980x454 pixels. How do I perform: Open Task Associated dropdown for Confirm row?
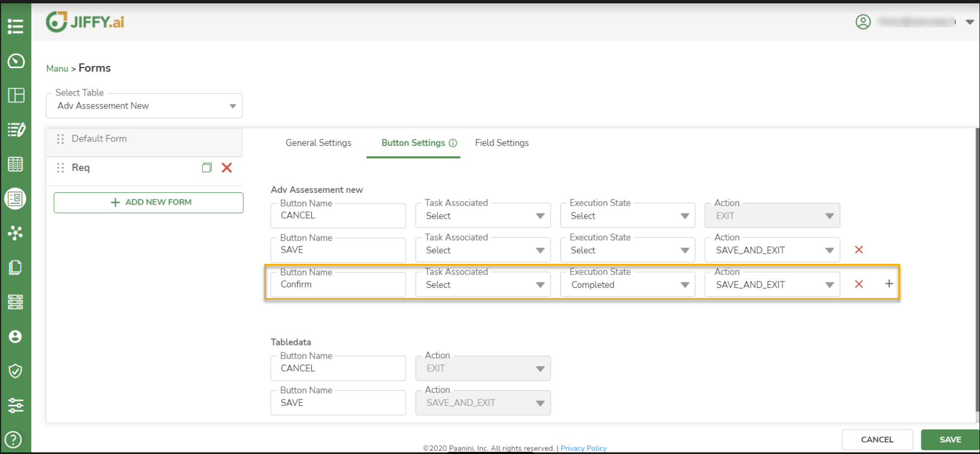[483, 285]
